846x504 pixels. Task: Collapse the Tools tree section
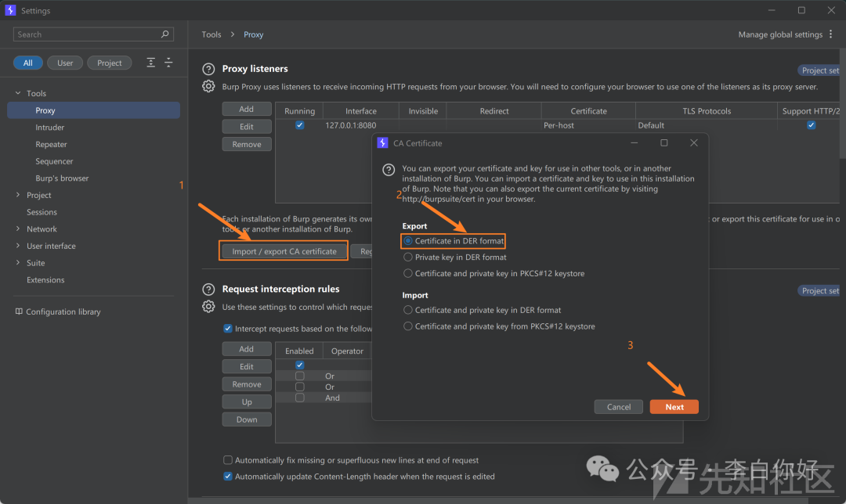click(x=18, y=93)
